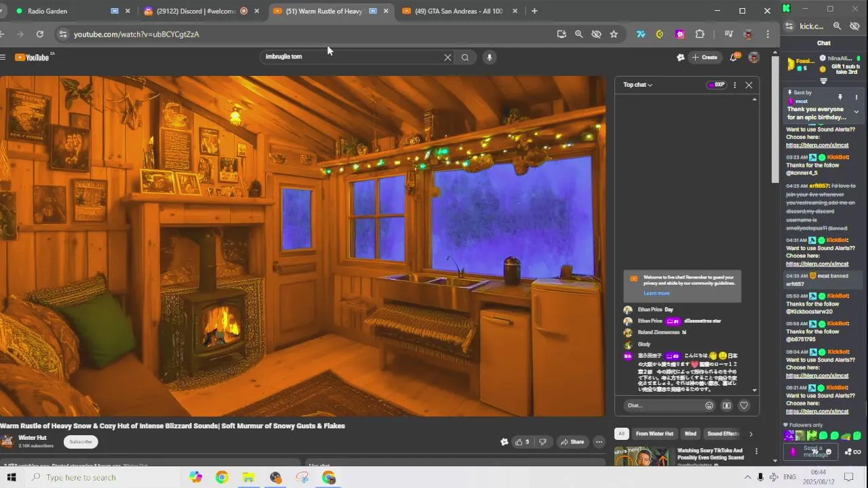
Task: Expand the Top chat dropdown
Action: 637,85
